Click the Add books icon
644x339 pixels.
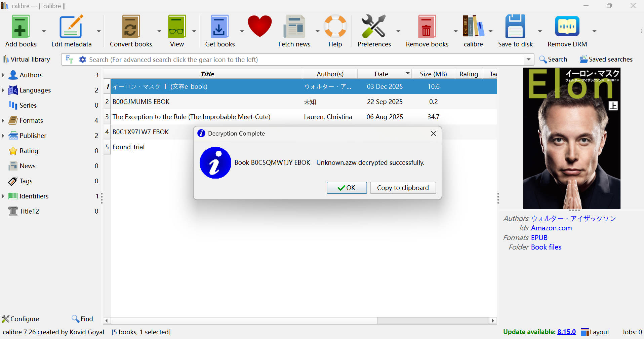20,26
